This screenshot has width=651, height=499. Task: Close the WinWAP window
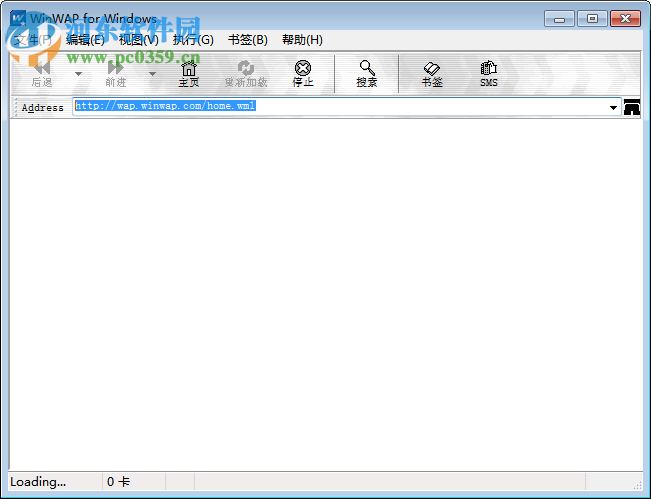click(x=625, y=19)
